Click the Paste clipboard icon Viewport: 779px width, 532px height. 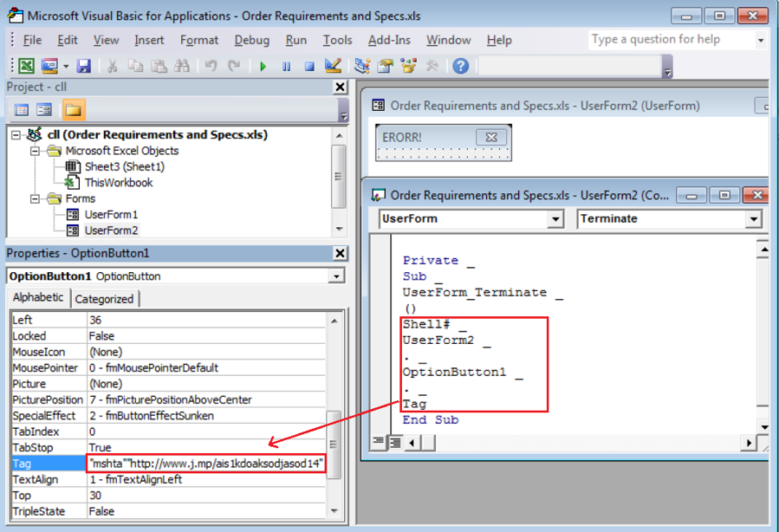point(159,66)
